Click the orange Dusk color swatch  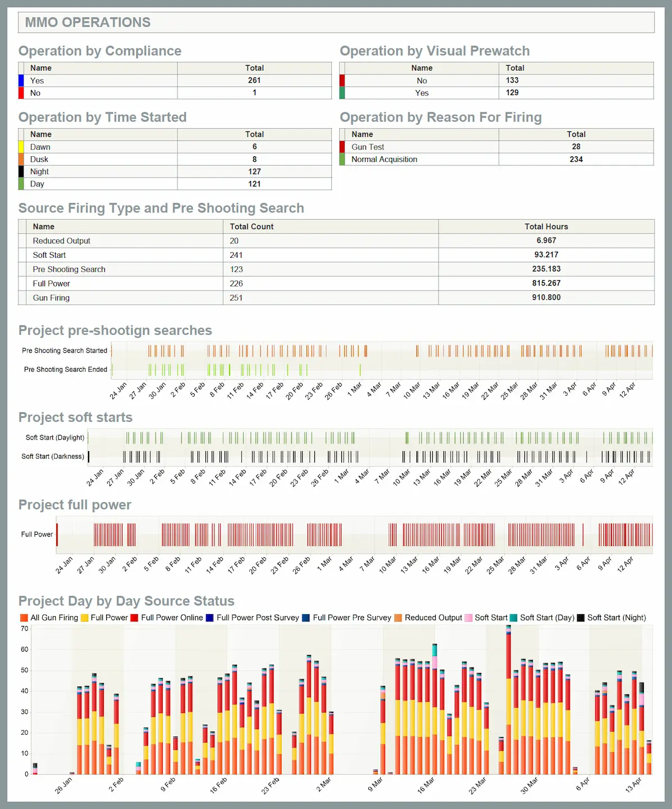click(21, 159)
